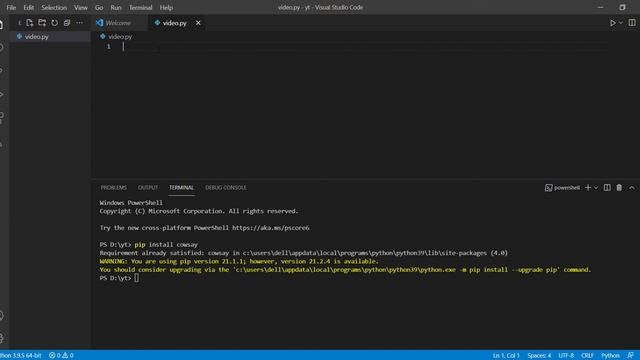The height and width of the screenshot is (360, 640).
Task: Create a new terminal with plus icon
Action: point(588,188)
